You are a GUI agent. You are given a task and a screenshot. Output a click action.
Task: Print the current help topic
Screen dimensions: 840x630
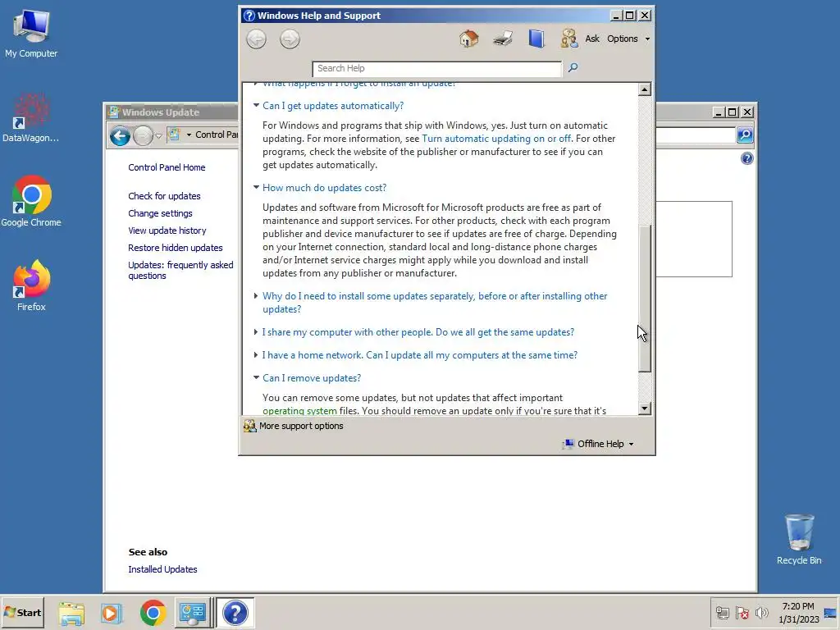coord(503,39)
